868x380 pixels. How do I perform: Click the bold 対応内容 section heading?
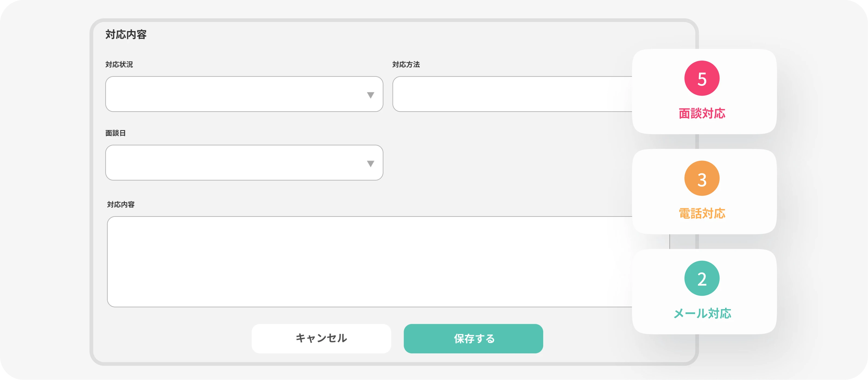tap(126, 34)
